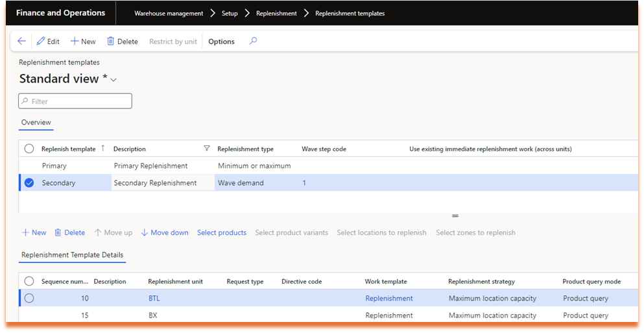Navigate to Warehouse management breadcrumb

click(168, 13)
